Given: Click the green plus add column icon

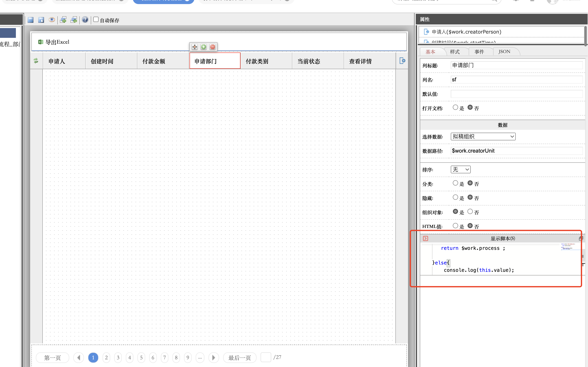Looking at the screenshot, I should (x=204, y=47).
